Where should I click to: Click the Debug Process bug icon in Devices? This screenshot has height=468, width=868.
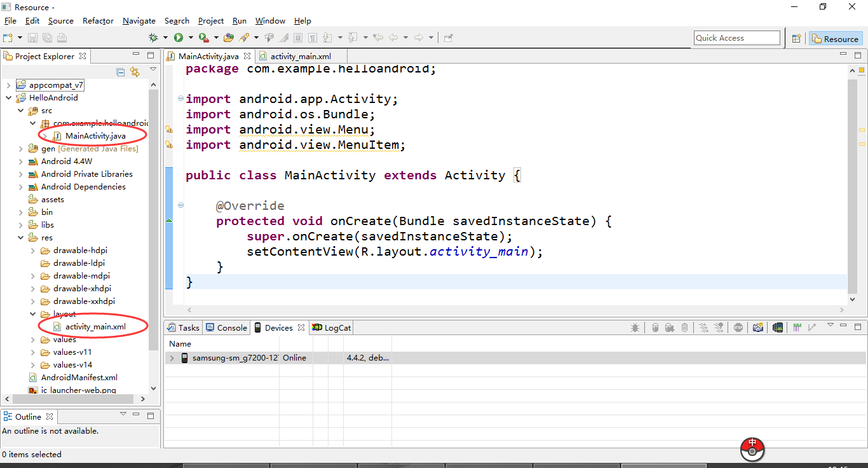tap(635, 327)
